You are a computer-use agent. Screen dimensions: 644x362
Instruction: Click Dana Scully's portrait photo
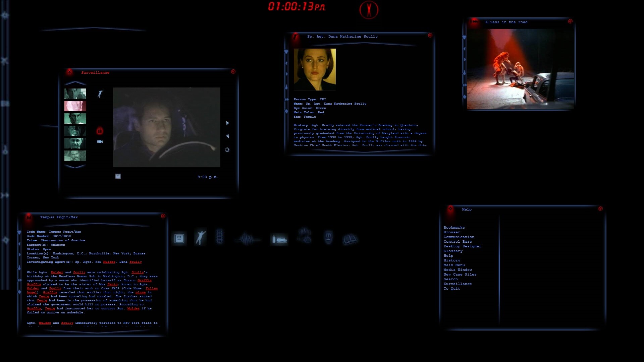pyautogui.click(x=315, y=69)
